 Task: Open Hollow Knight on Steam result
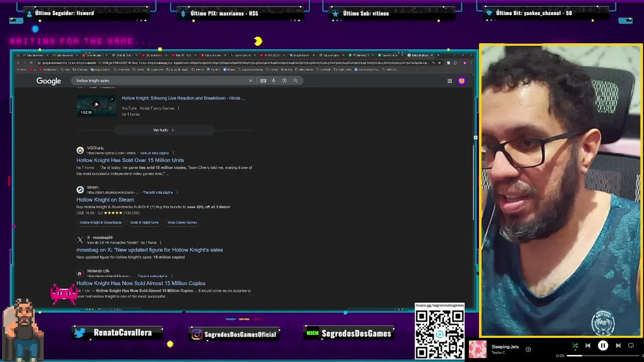(x=105, y=200)
